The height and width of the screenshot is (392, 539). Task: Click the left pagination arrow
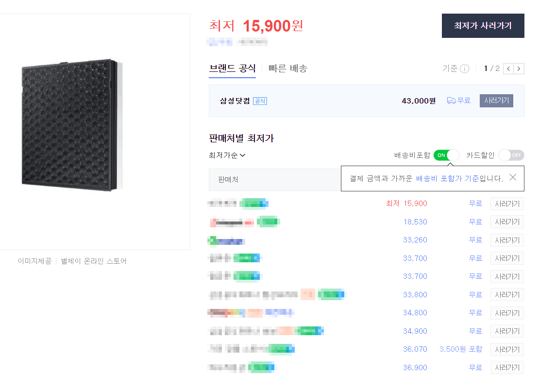tap(508, 68)
